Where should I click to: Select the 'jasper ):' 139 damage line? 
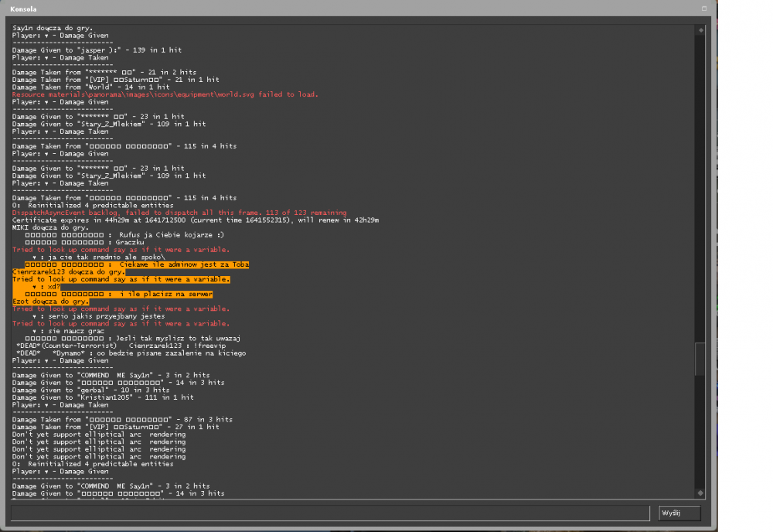[x=97, y=50]
